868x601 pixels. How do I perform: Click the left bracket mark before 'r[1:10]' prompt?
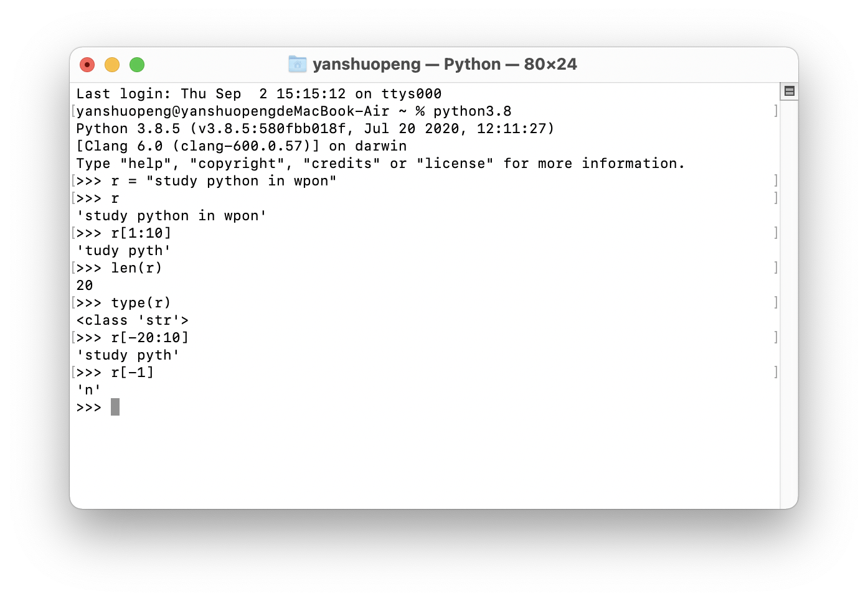coord(73,233)
